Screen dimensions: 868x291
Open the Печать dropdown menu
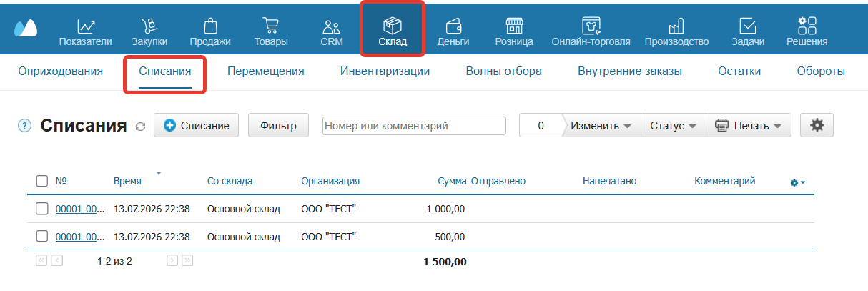749,125
